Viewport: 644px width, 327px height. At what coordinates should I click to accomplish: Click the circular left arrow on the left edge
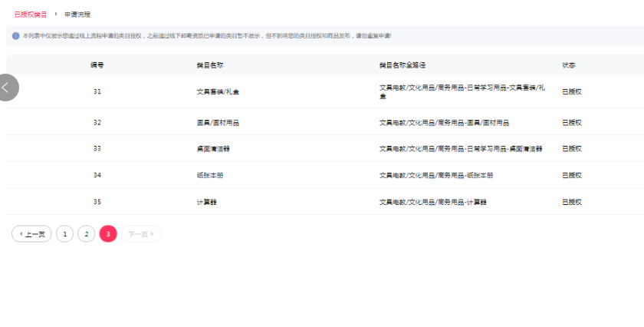[x=6, y=88]
